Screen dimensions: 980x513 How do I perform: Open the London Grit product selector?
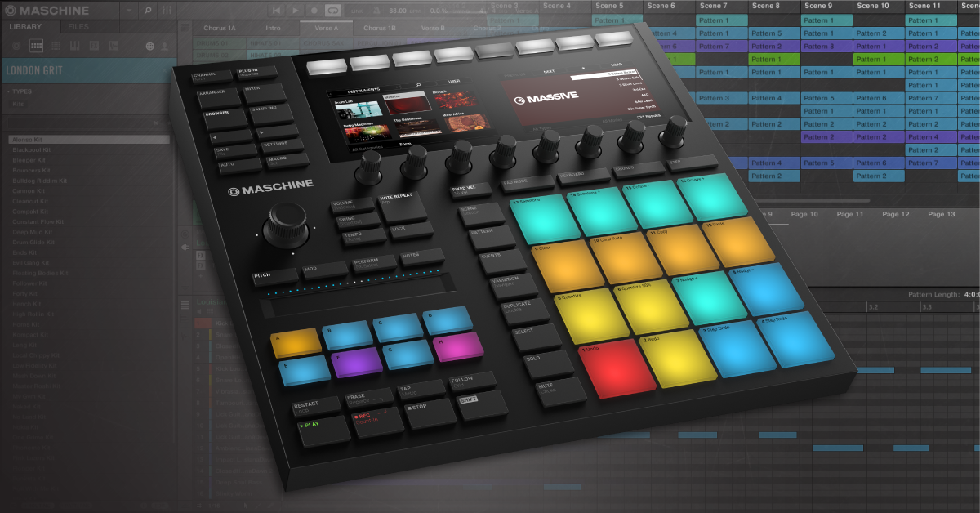(82, 70)
